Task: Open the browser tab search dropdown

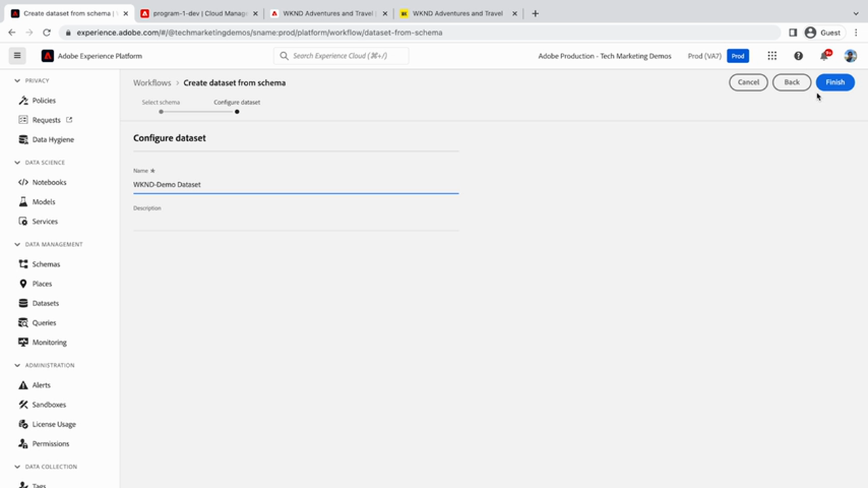Action: tap(856, 13)
